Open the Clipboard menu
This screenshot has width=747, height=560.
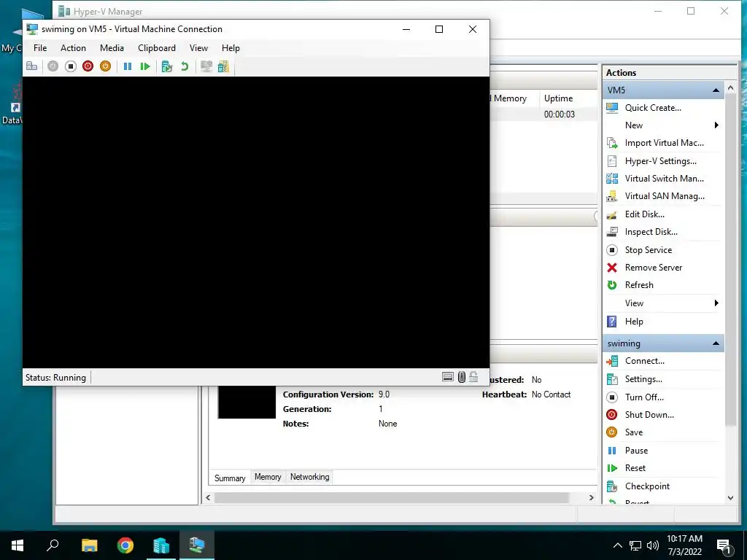(x=157, y=48)
